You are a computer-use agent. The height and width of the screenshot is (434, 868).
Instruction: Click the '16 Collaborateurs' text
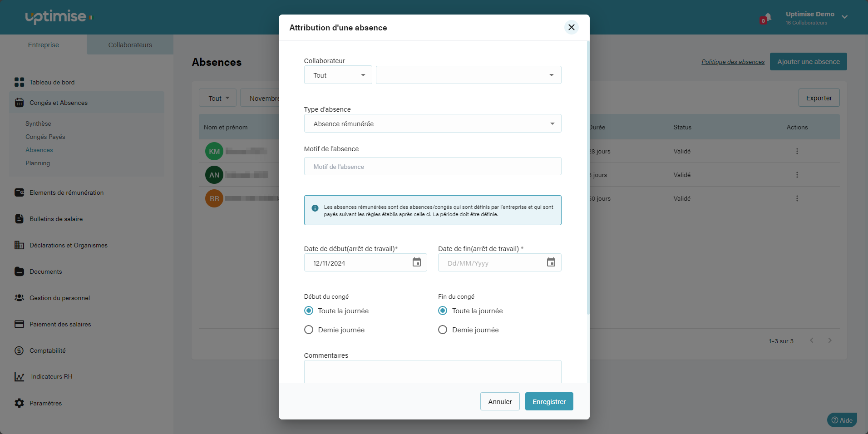click(806, 23)
